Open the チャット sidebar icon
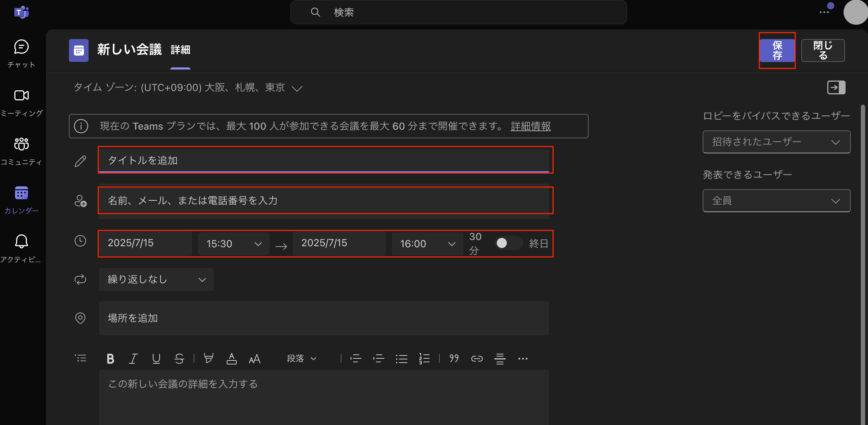This screenshot has width=868, height=425. tap(21, 53)
